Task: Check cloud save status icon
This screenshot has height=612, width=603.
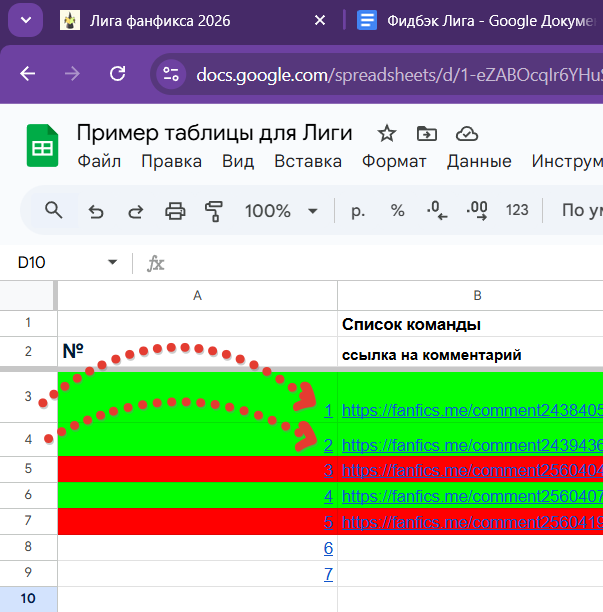Action: (x=466, y=134)
